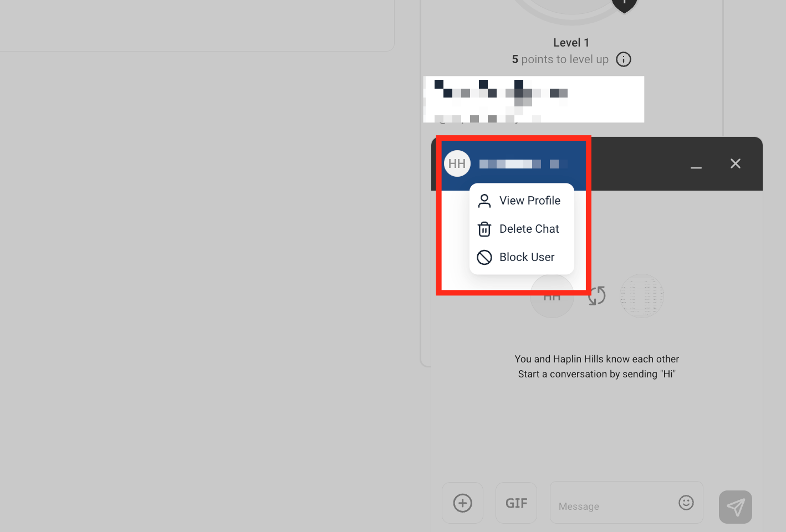Screen dimensions: 786x532
Task: Open the GIF picker button
Action: click(516, 503)
